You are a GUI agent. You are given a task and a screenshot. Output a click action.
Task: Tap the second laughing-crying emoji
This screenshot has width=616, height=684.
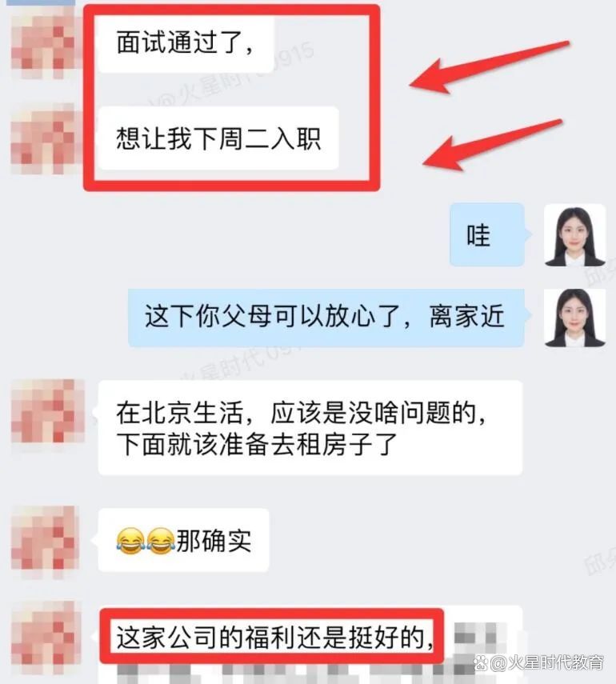point(160,541)
